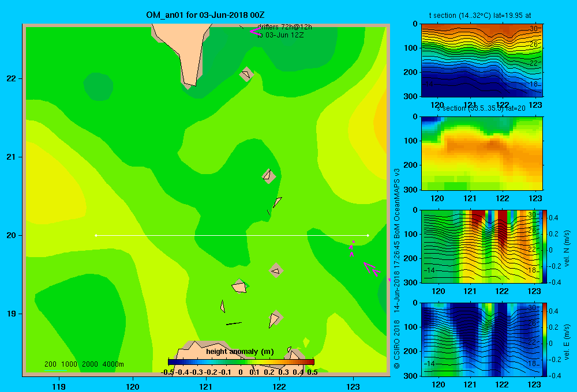Viewport: 577px width, 392px height.
Task: Click the -0.5 tick on height anomaly scale
Action: pos(168,372)
